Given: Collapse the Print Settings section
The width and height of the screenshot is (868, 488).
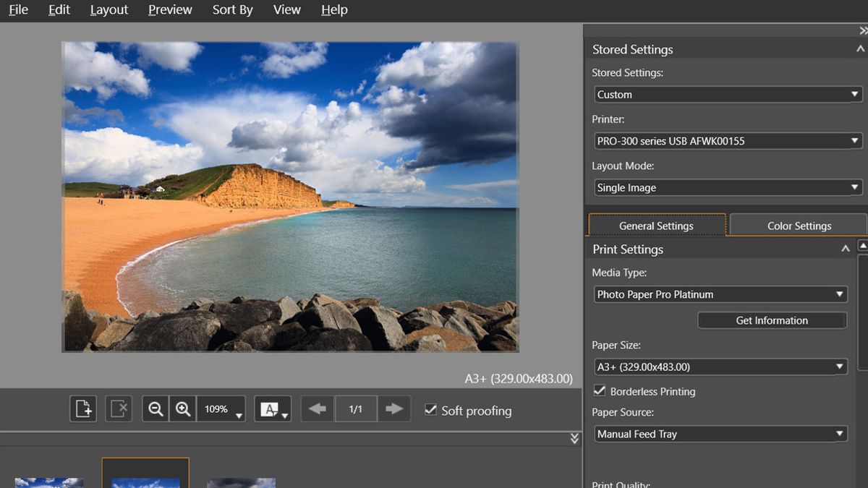Looking at the screenshot, I should pos(845,249).
